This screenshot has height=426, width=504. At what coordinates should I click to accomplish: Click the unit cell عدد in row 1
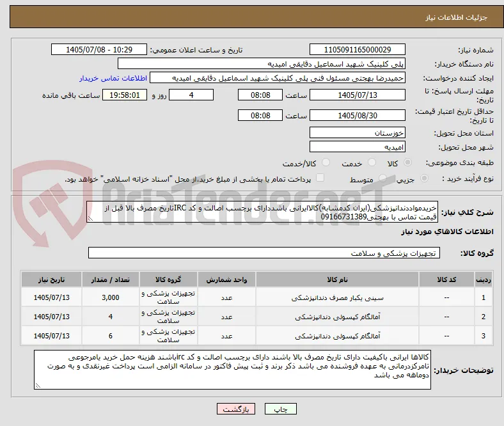point(226,297)
